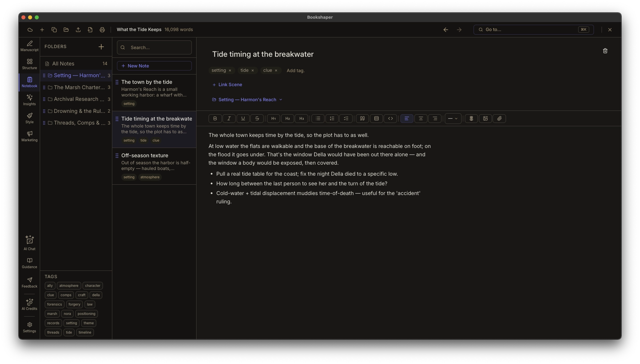The width and height of the screenshot is (640, 364).
Task: Insert a block quote
Action: 362,119
